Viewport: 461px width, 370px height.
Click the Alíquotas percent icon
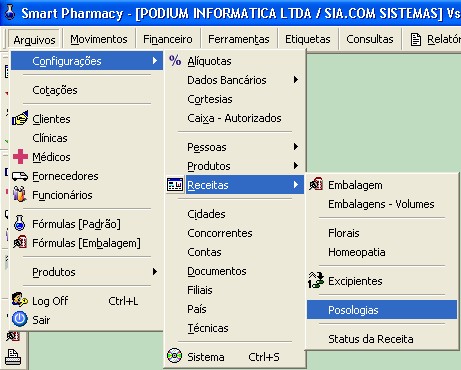tap(175, 61)
